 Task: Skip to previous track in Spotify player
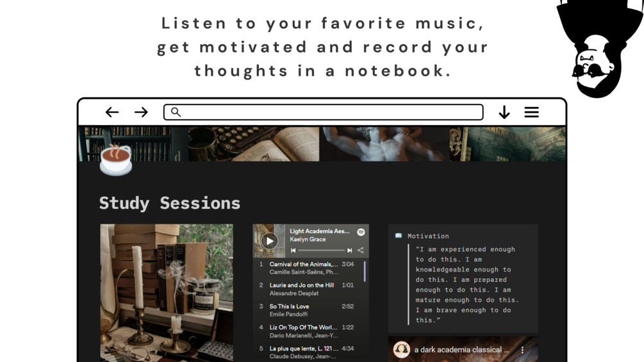point(293,251)
